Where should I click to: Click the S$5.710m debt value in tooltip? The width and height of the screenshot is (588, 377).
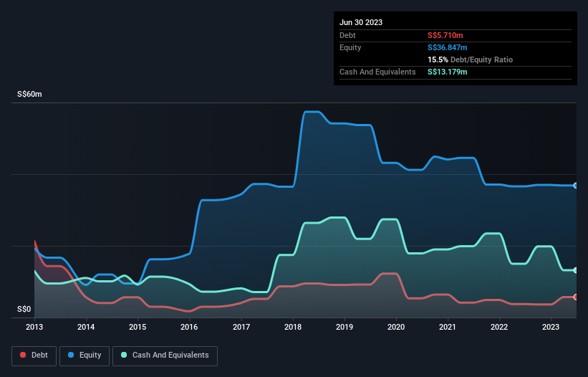point(447,35)
